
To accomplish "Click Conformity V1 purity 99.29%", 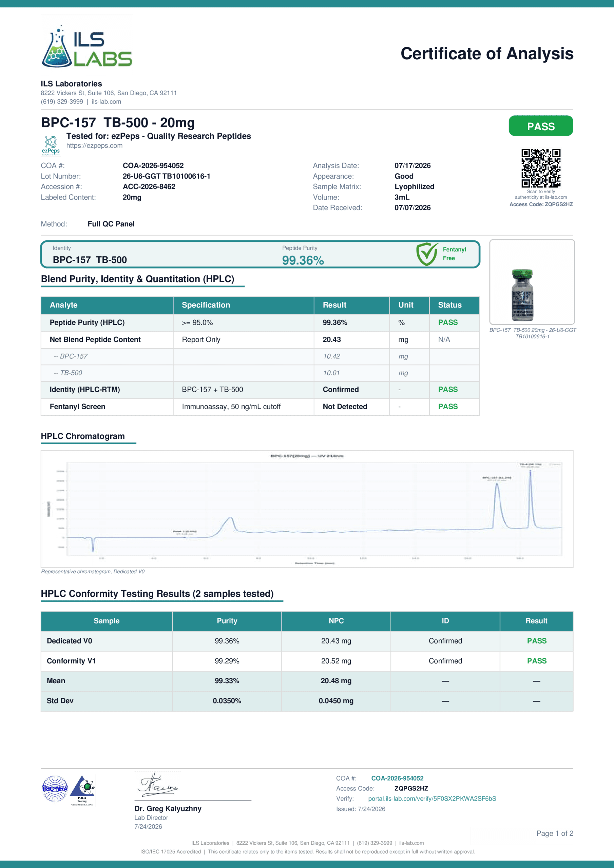I will (x=227, y=661).
